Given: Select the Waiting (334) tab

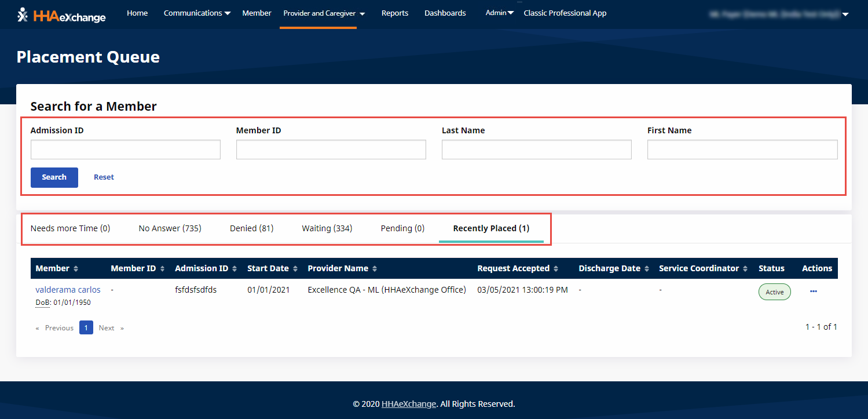Looking at the screenshot, I should [327, 228].
